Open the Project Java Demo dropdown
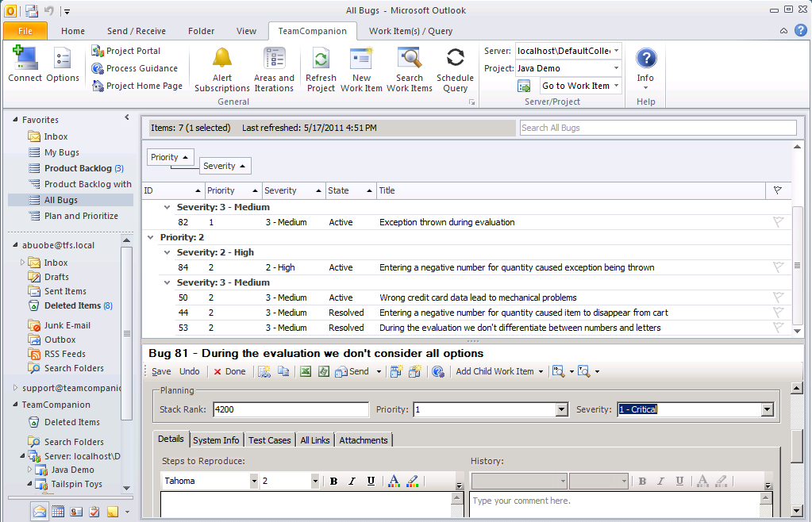Screen dimensions: 812x522 click(x=616, y=68)
